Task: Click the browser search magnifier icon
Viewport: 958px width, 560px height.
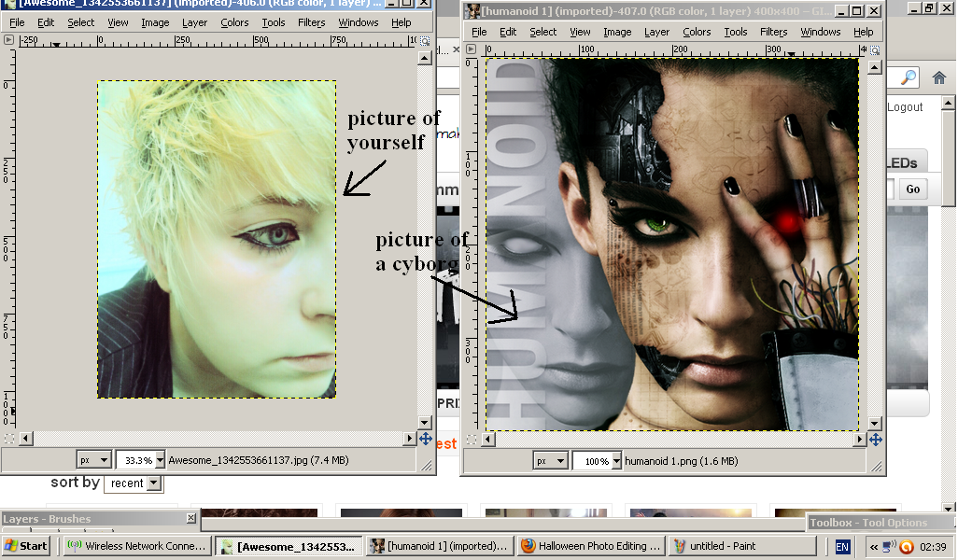Action: pyautogui.click(x=908, y=77)
